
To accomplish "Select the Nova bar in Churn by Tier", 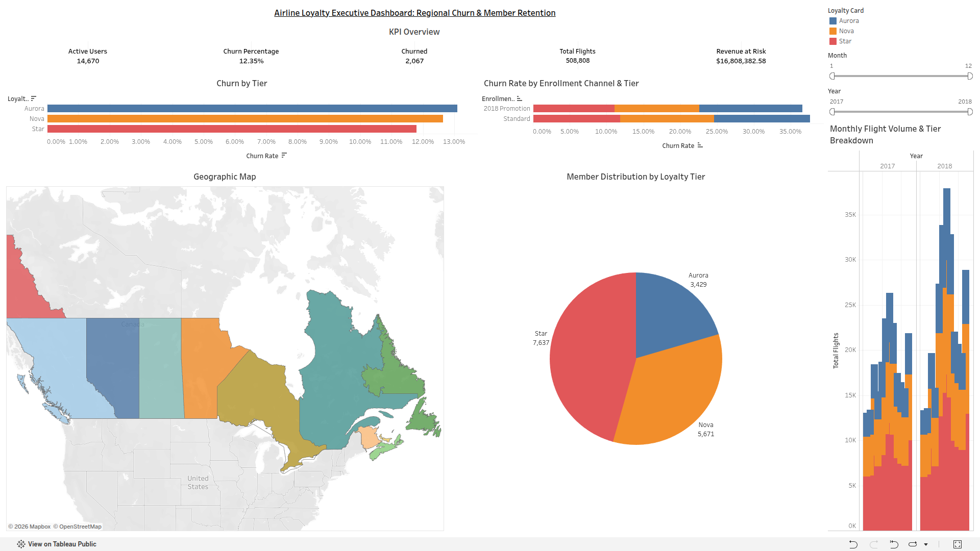I will coord(245,119).
